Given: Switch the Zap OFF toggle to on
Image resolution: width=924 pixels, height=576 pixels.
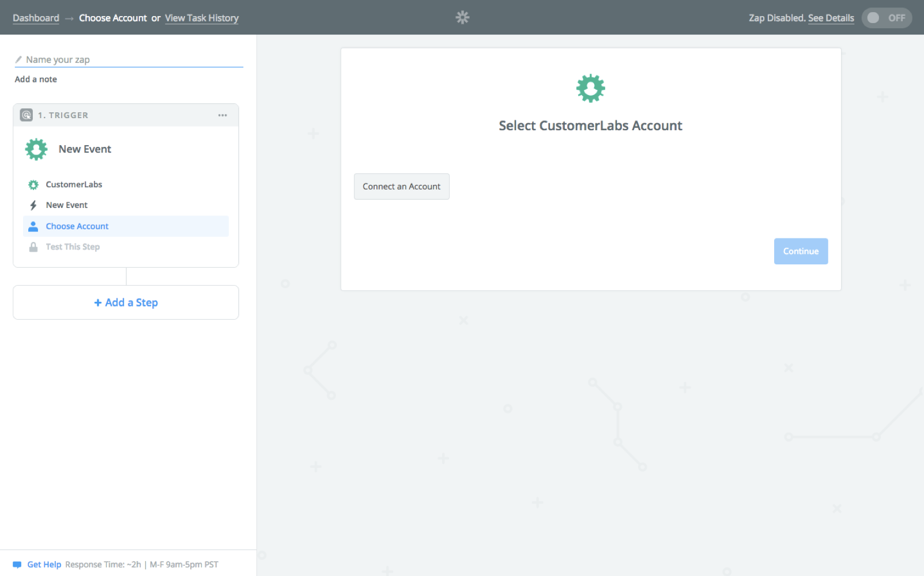Looking at the screenshot, I should [887, 18].
